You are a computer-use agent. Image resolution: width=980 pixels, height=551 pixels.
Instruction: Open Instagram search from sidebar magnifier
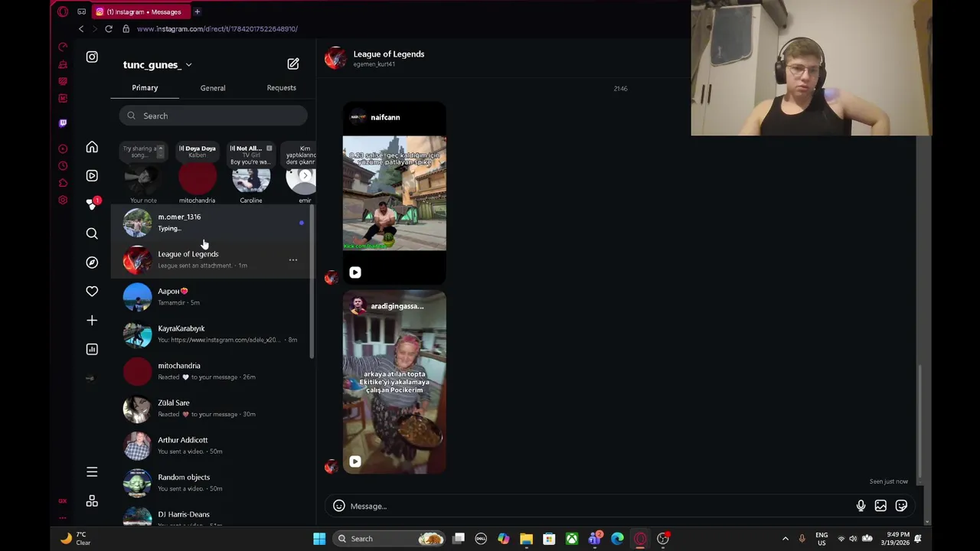click(92, 233)
